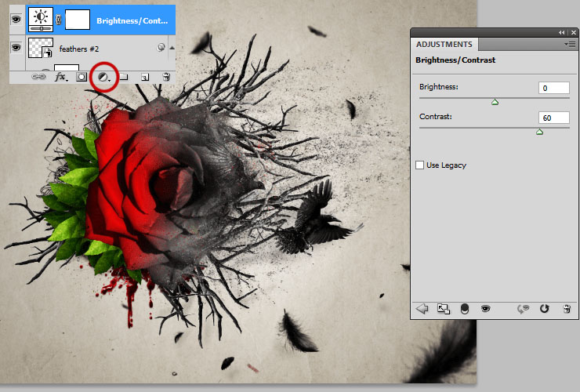The width and height of the screenshot is (580, 392).
Task: Toggle adjustment layer visibility in Adjustments panel
Action: coord(486,308)
